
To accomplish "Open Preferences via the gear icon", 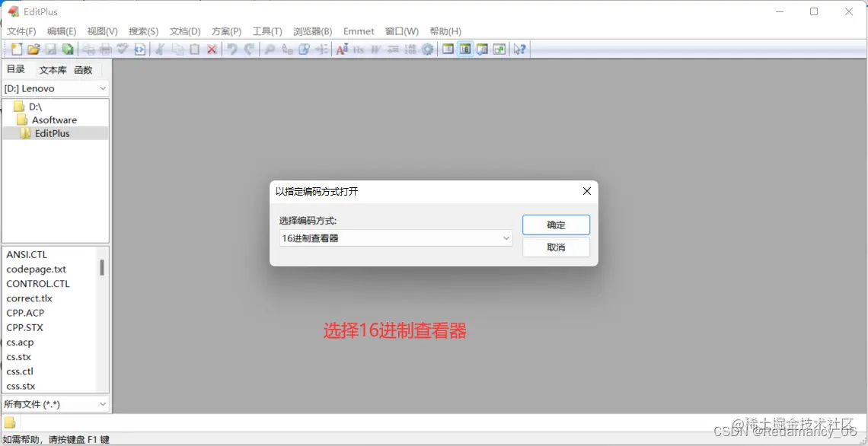I will (x=427, y=49).
